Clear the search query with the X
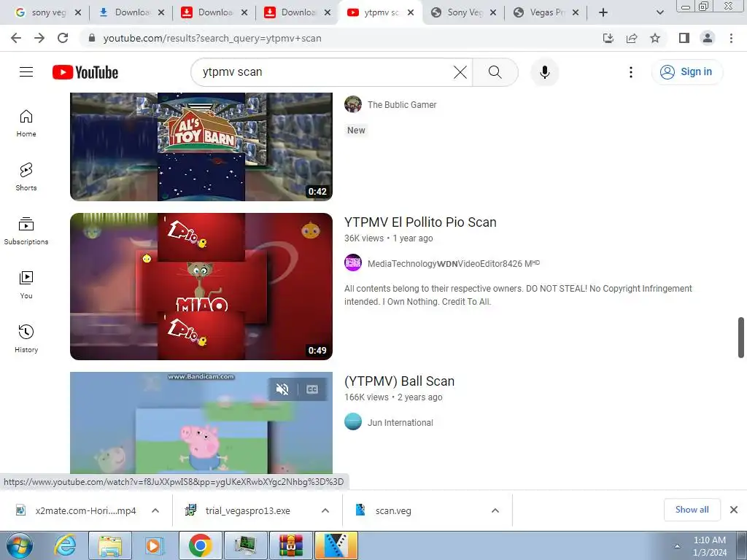Screen dimensions: 747x560 pyautogui.click(x=460, y=72)
